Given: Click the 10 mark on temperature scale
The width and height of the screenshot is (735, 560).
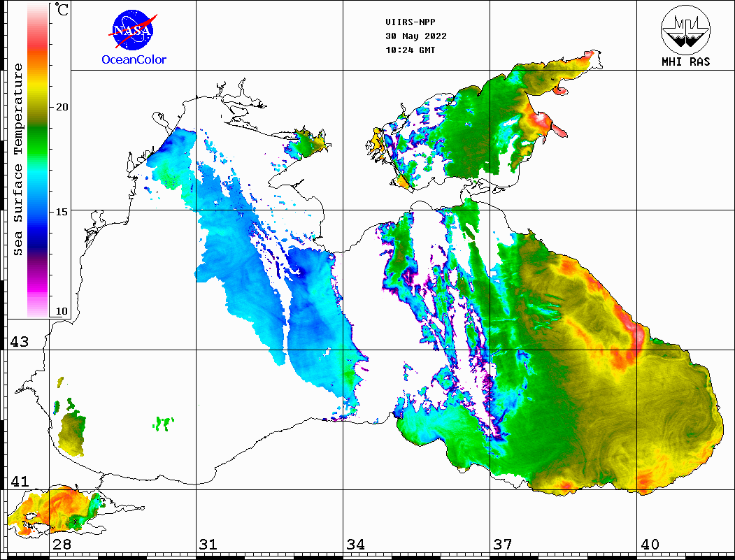Looking at the screenshot, I should click(62, 311).
